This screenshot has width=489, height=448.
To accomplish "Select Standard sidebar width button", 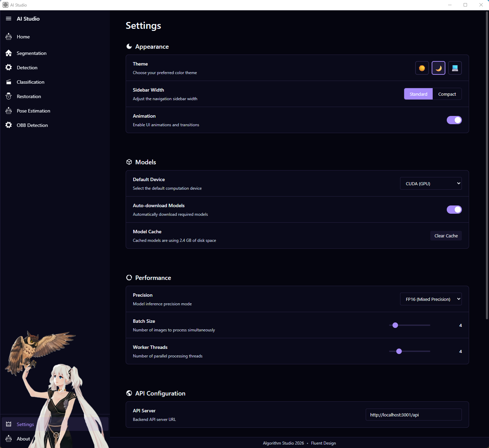I will (418, 94).
